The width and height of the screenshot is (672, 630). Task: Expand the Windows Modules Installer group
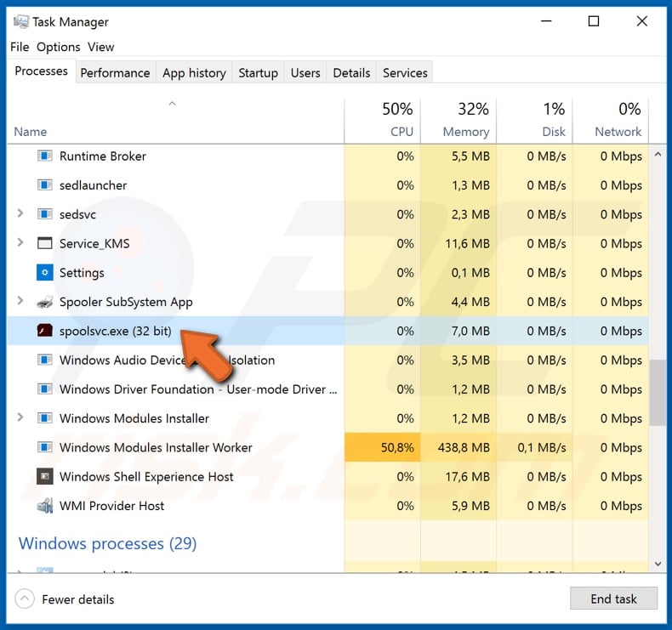coord(20,417)
